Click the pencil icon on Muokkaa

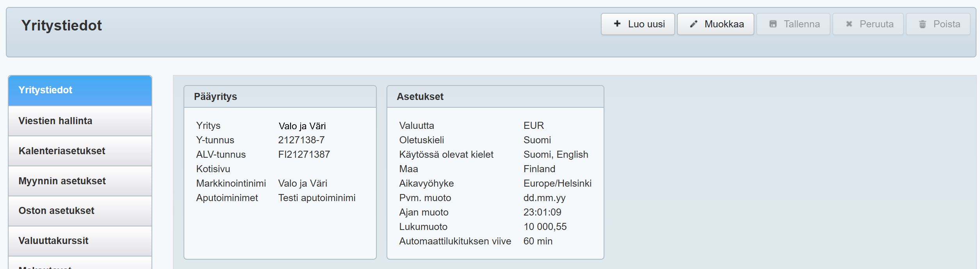693,24
